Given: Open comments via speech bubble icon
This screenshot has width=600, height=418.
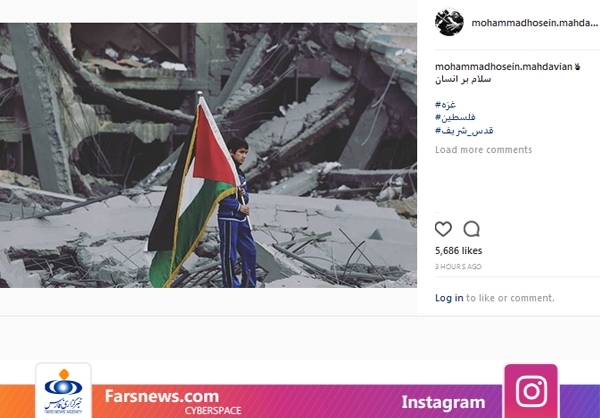Looking at the screenshot, I should 471,229.
